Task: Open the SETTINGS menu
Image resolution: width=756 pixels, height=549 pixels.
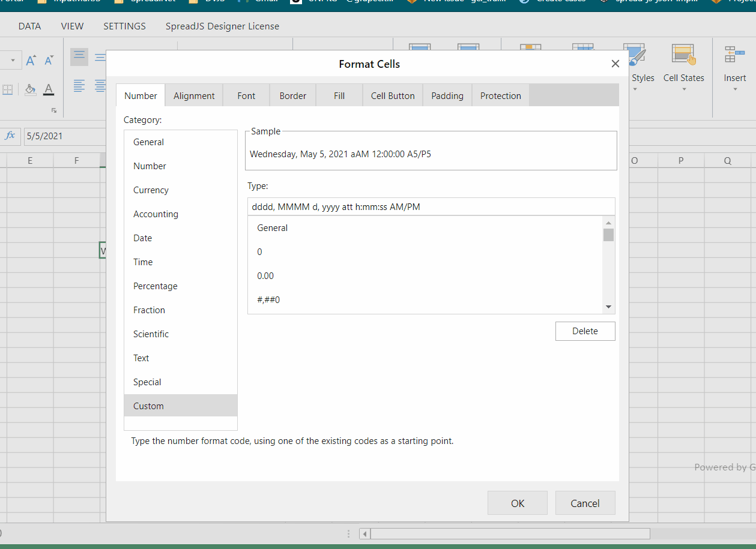Action: [x=124, y=26]
